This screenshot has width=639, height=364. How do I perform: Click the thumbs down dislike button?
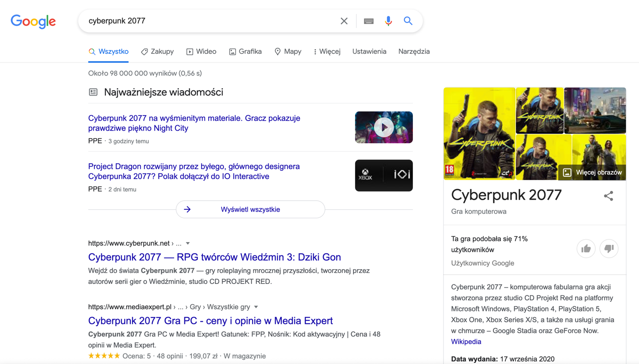point(609,248)
